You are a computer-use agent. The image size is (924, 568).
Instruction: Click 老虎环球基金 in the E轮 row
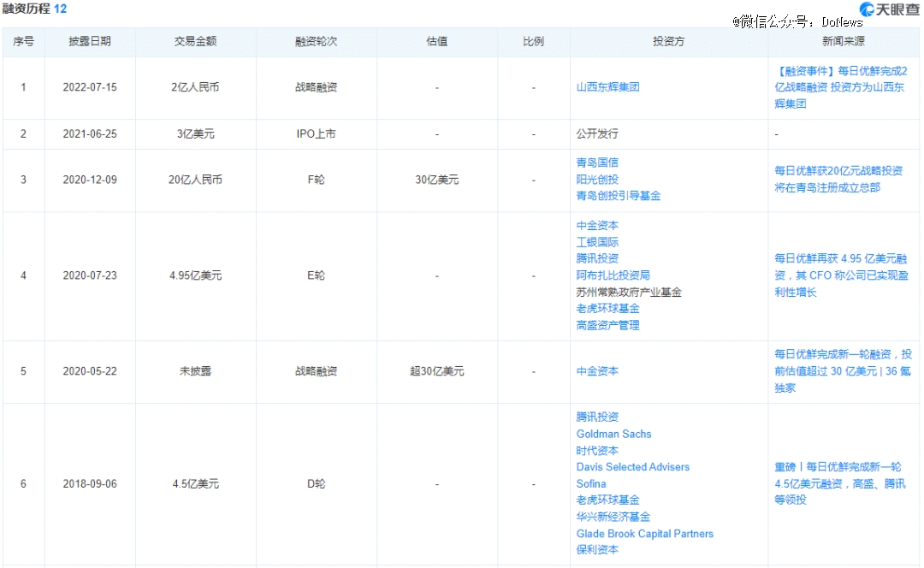pos(607,309)
